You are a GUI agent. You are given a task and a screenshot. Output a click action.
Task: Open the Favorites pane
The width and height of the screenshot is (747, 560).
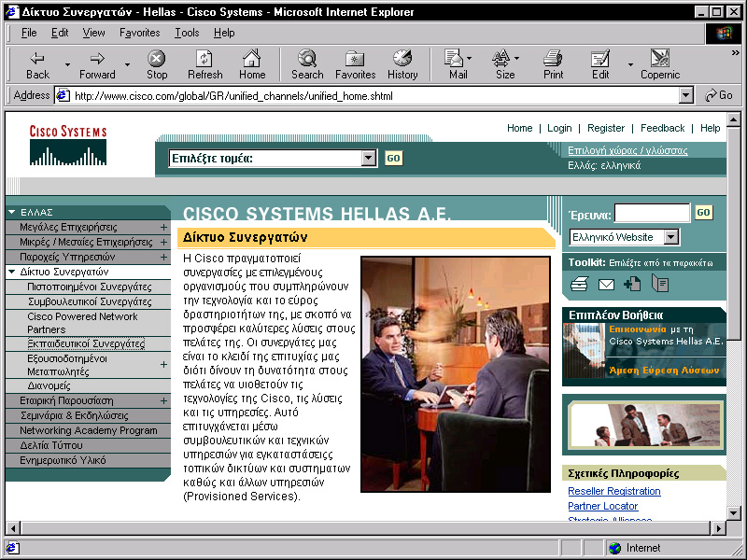coord(356,64)
